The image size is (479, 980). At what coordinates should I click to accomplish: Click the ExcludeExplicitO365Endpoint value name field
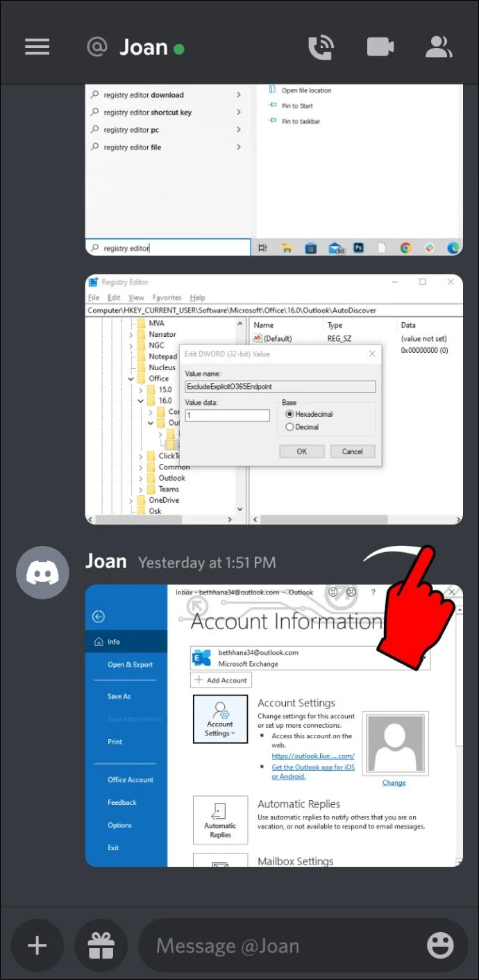point(280,387)
